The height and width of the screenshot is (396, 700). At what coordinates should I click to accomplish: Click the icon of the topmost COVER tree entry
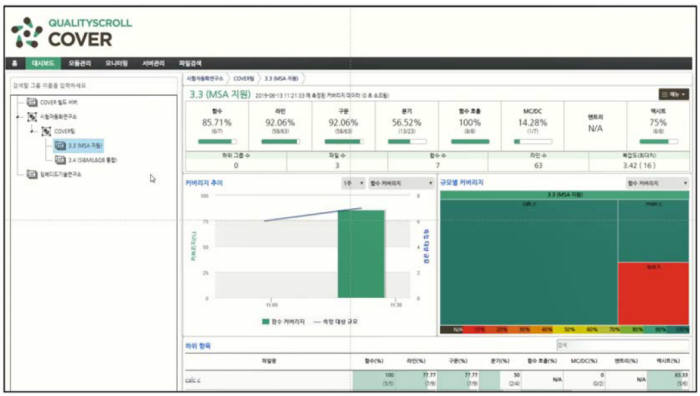(x=32, y=102)
